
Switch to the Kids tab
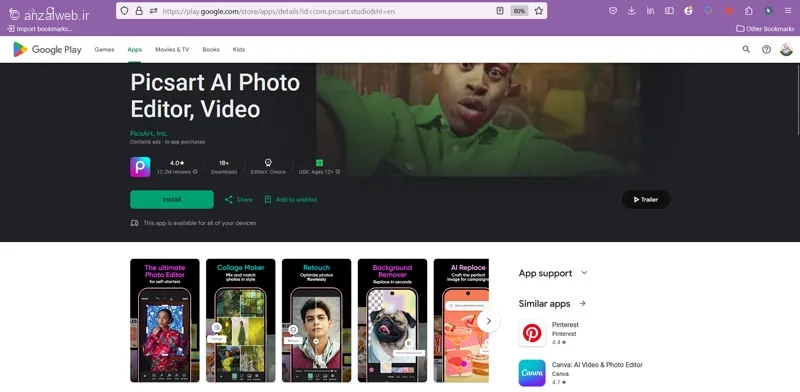point(239,50)
